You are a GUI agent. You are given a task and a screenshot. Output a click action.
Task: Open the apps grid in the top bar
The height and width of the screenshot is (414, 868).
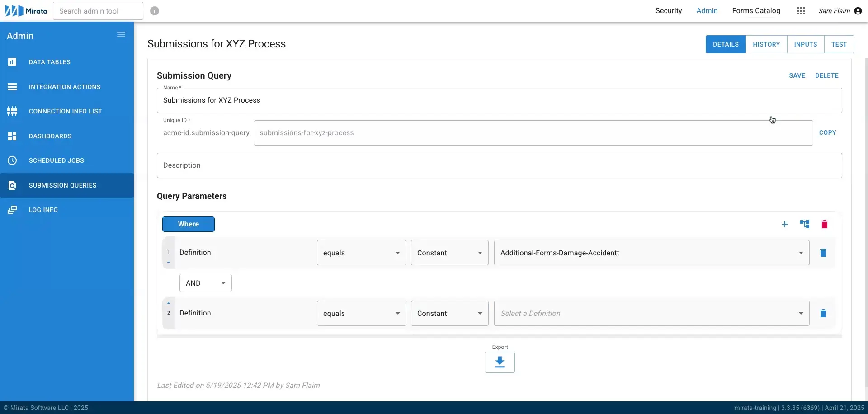801,11
